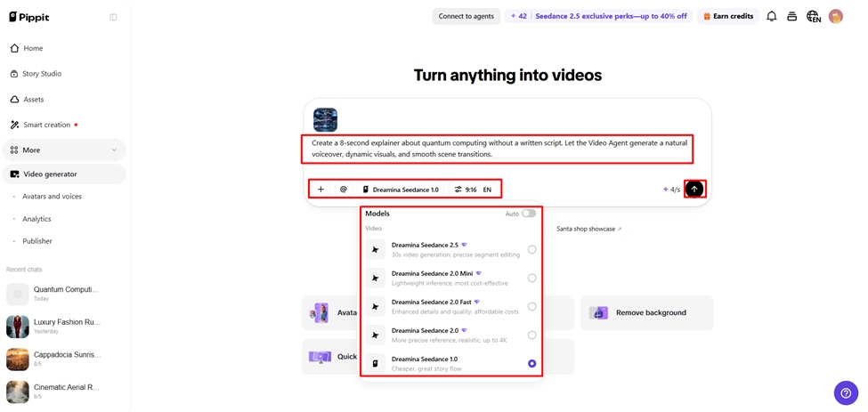
Task: Click the Santa shop showcase suggestion
Action: click(589, 229)
